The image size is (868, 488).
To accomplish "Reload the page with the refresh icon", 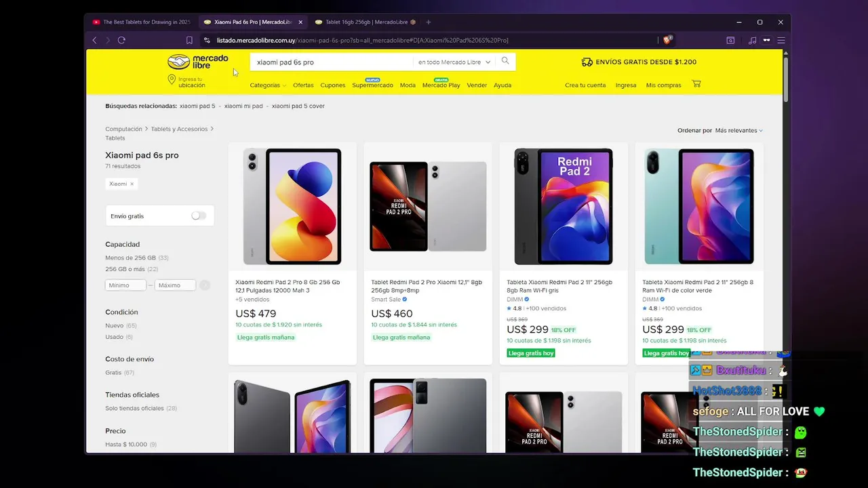I will pyautogui.click(x=121, y=40).
